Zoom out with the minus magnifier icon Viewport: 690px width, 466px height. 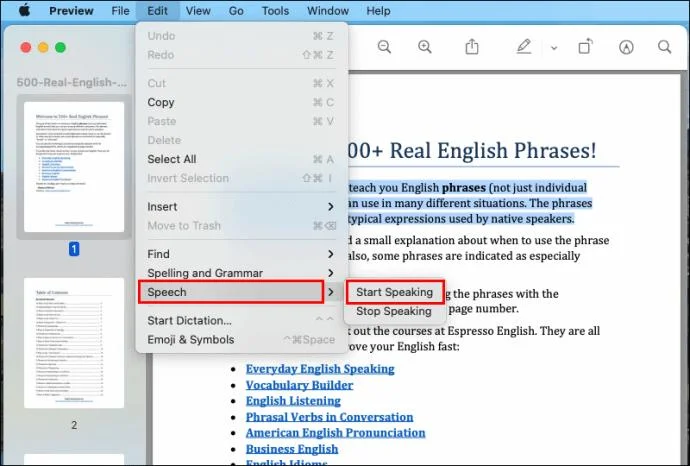coord(384,47)
